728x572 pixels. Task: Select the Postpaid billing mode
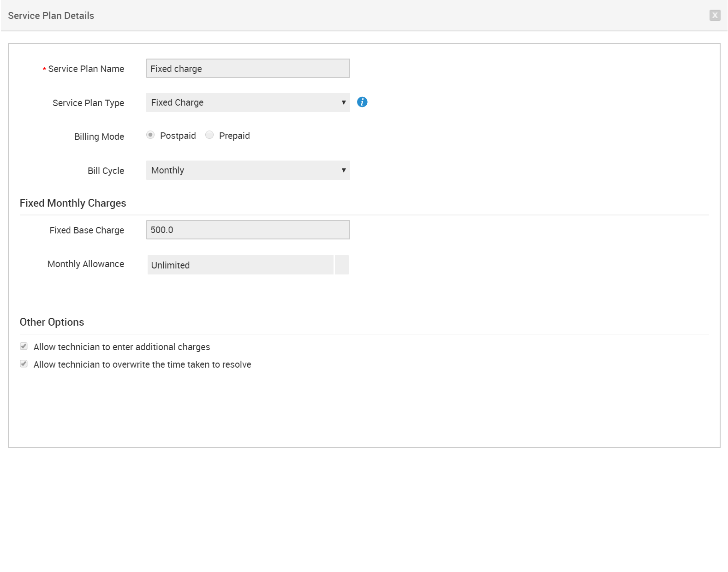(150, 135)
